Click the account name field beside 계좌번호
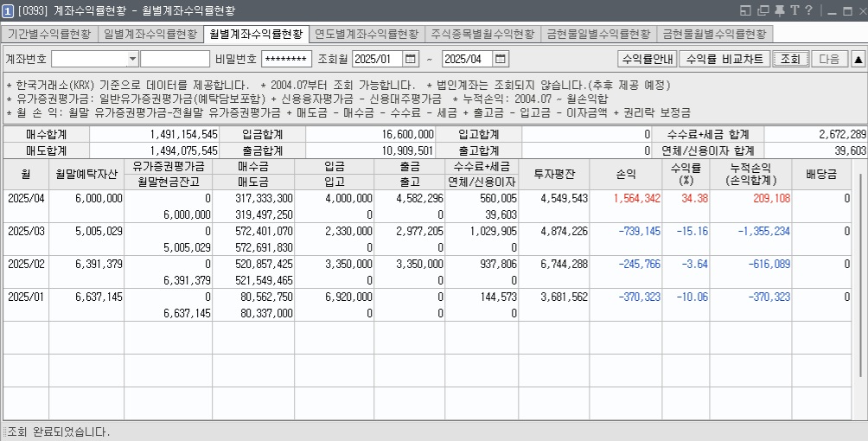 coord(175,59)
